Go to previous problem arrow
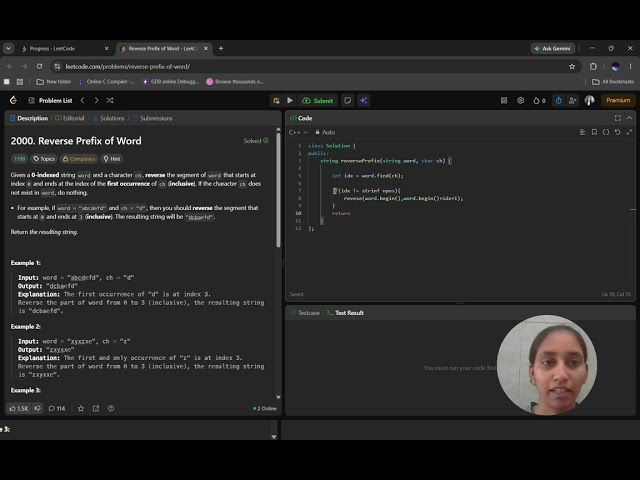This screenshot has width=640, height=480. click(82, 100)
